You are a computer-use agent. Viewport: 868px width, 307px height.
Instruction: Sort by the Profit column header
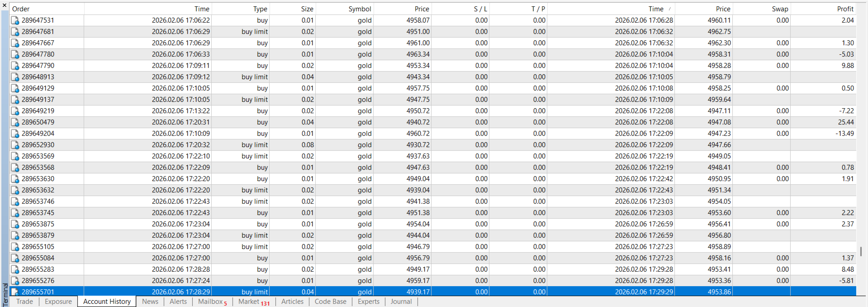tap(823, 9)
